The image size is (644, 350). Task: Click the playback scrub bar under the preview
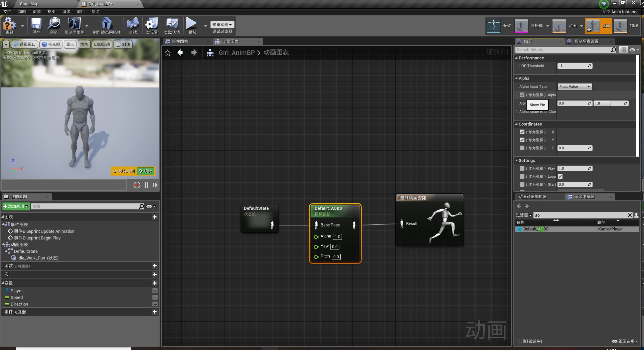[x=63, y=185]
